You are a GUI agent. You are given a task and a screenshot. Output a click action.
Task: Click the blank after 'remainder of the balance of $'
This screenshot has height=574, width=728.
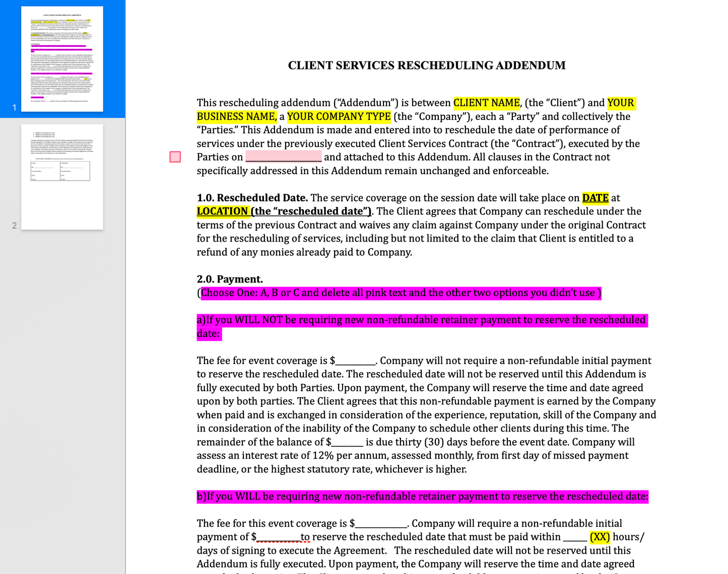point(347,443)
